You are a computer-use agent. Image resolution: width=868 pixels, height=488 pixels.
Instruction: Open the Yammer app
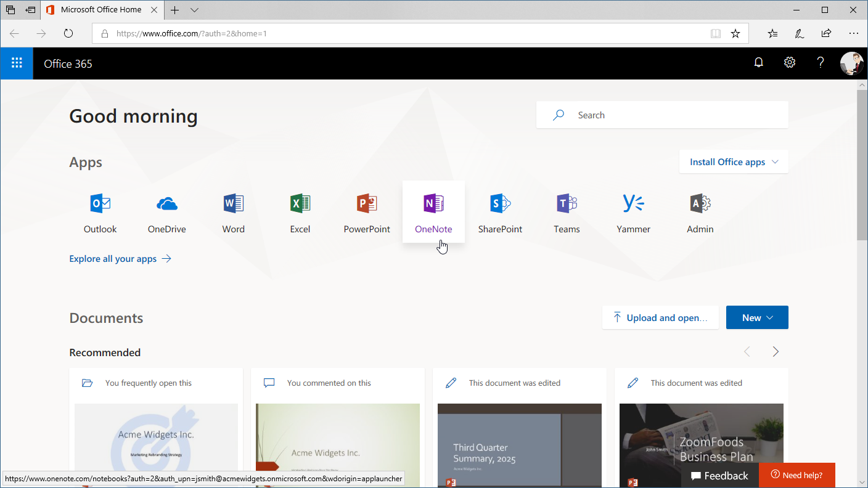pos(633,212)
